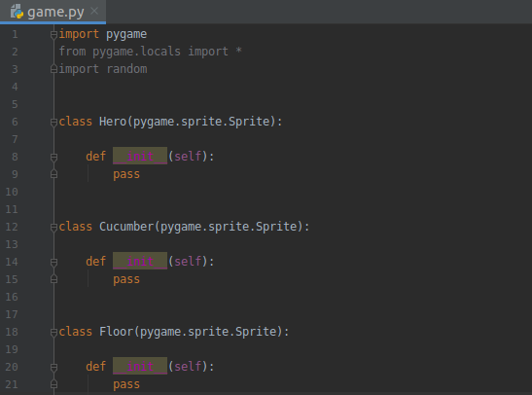Collapse the Cucumber class at line 12

(53, 227)
